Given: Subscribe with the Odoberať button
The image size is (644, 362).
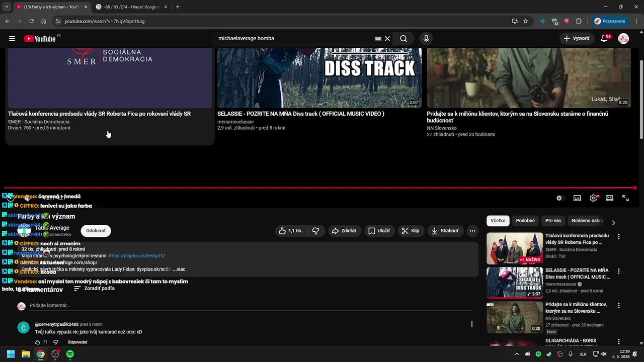Looking at the screenshot, I should 96,231.
